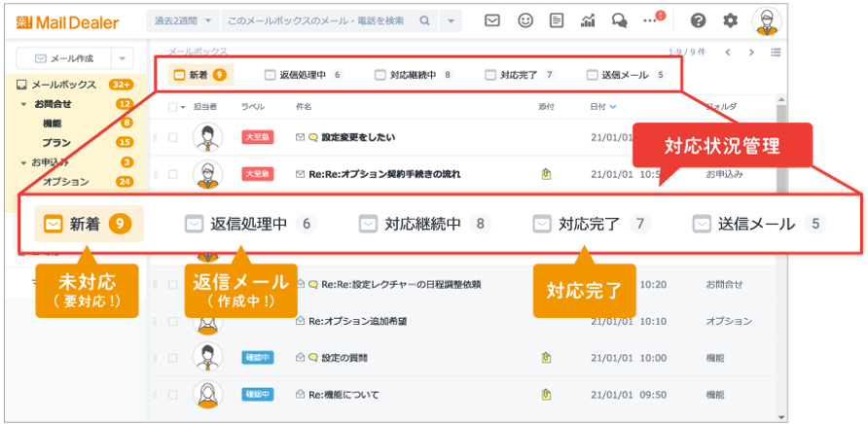The height and width of the screenshot is (424, 868).
Task: Click the user avatar at top right
Action: pos(767,20)
